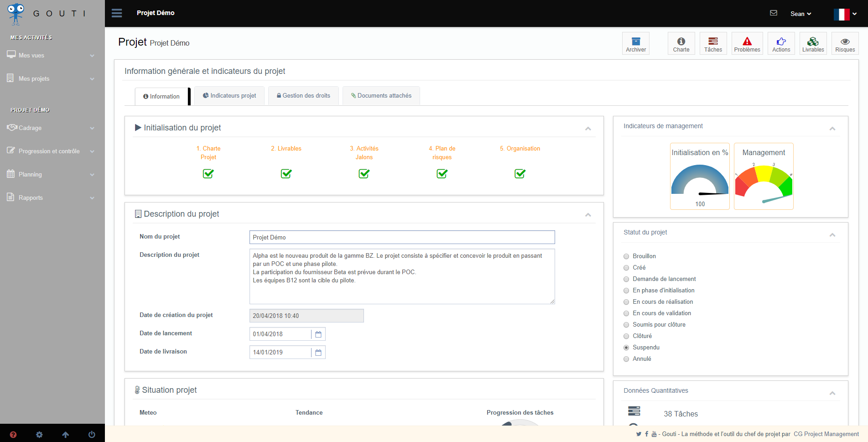The width and height of the screenshot is (868, 442).
Task: Select the Clôturé status
Action: pyautogui.click(x=626, y=336)
